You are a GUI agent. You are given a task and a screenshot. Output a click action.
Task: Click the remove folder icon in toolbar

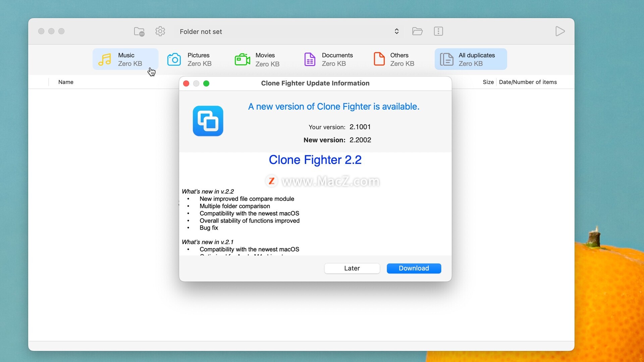[139, 32]
